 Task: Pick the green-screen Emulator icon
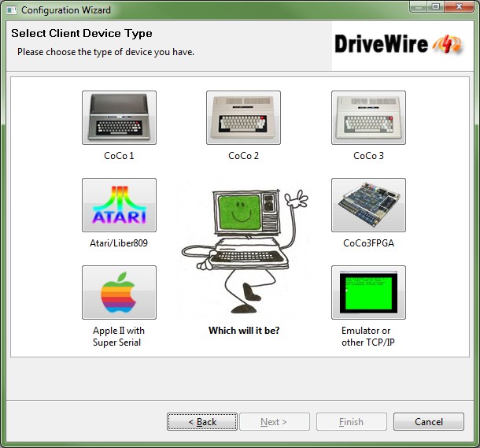coord(368,292)
